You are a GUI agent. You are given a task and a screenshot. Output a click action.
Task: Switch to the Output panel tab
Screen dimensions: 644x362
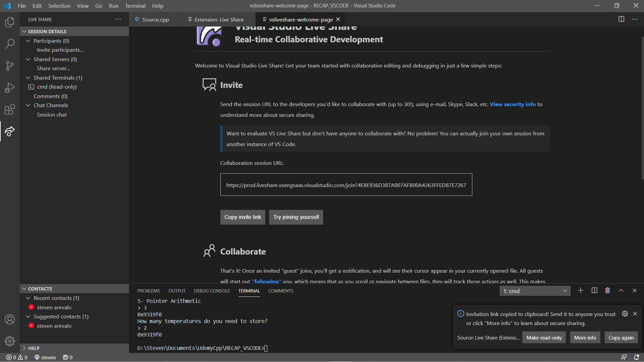(x=177, y=291)
